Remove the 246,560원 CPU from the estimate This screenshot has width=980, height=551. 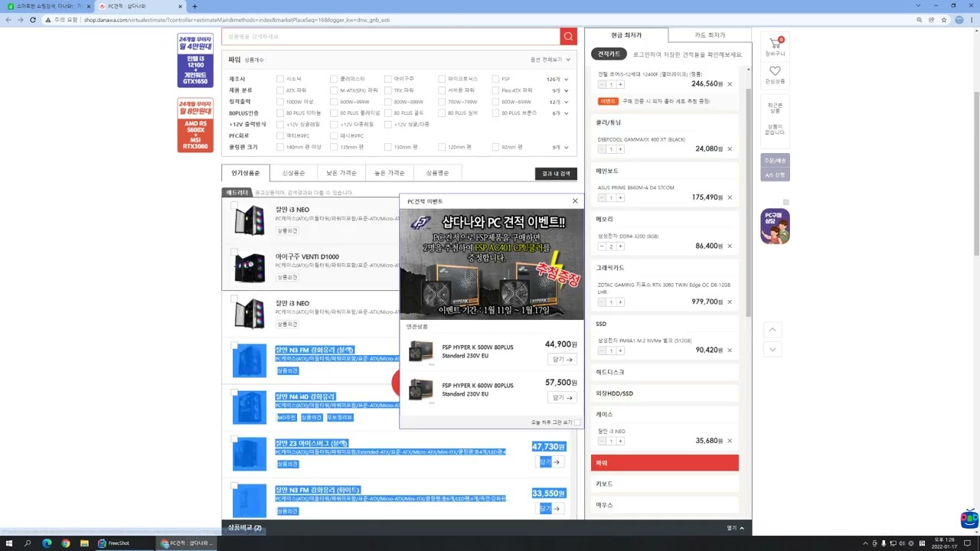tap(730, 84)
